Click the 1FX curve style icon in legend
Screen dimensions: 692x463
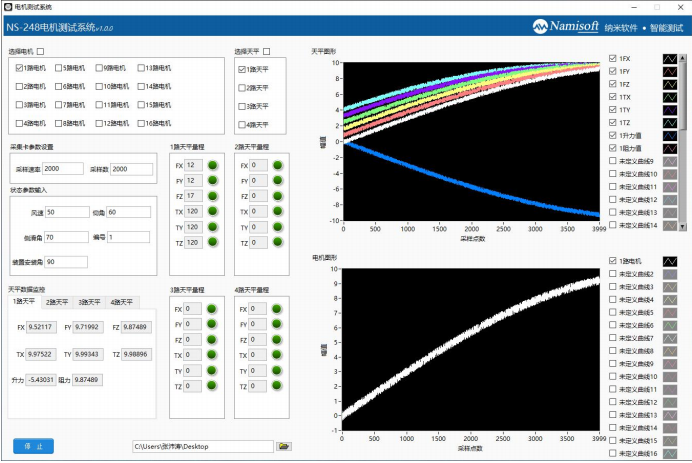[x=670, y=60]
